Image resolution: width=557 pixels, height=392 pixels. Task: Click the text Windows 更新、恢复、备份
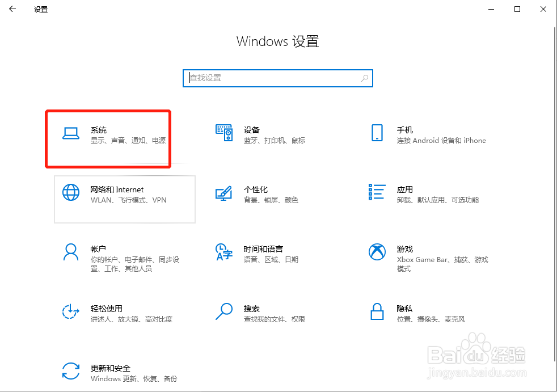134,379
